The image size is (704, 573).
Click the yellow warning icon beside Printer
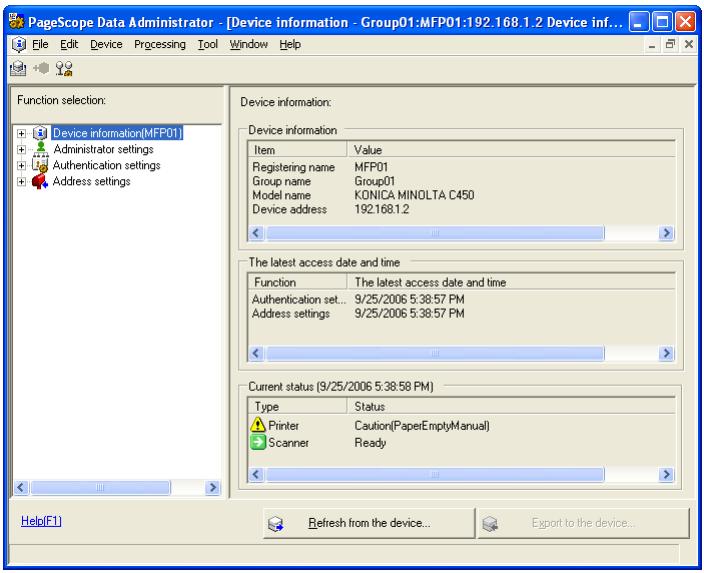click(258, 425)
